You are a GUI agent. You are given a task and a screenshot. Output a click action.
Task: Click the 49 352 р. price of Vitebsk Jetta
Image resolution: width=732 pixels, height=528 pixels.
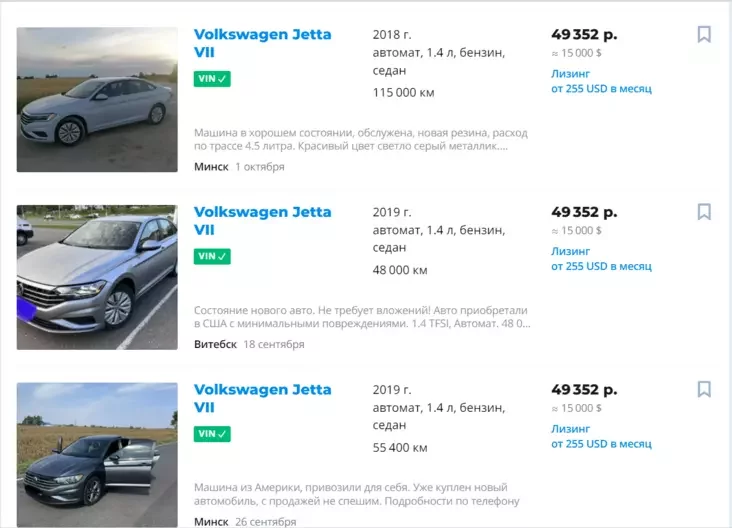(584, 212)
